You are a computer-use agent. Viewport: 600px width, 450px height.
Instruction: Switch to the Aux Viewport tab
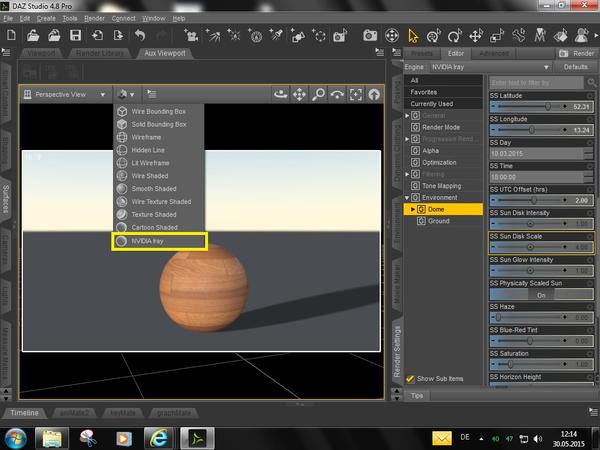click(165, 53)
